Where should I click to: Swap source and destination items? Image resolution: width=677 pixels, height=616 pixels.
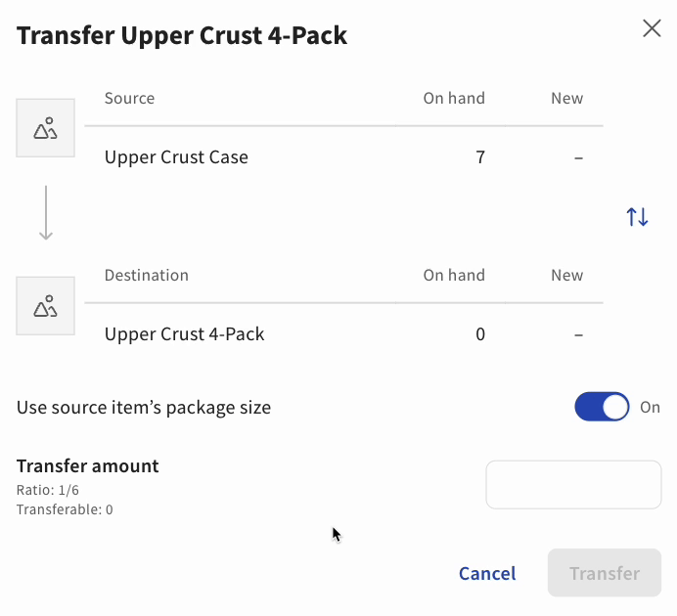pyautogui.click(x=637, y=217)
